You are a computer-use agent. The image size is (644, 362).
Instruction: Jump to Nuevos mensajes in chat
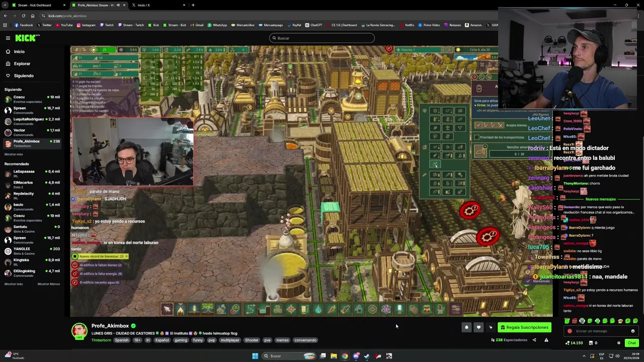coord(600,199)
